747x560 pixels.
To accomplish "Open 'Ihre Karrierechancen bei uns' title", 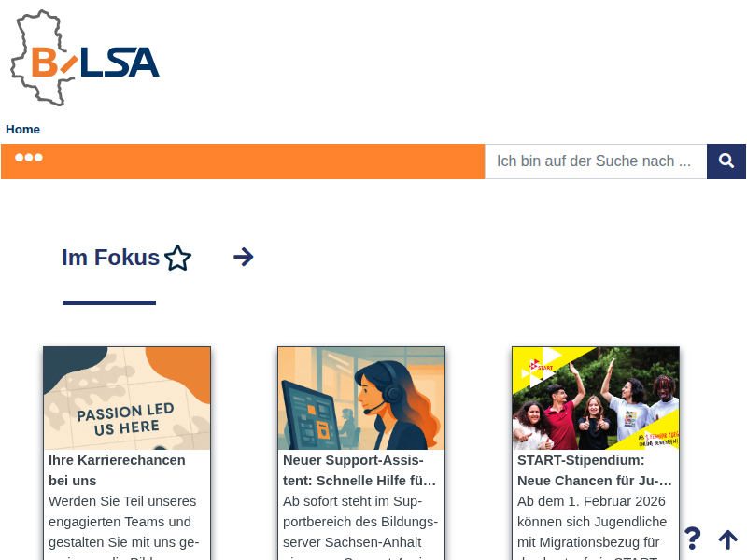I will 118,470.
